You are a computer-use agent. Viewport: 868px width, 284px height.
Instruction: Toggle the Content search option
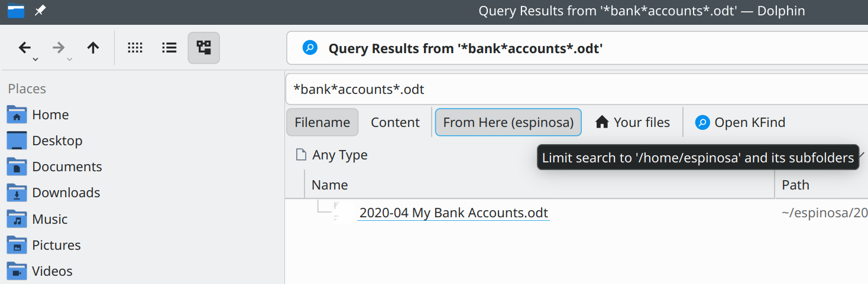395,122
